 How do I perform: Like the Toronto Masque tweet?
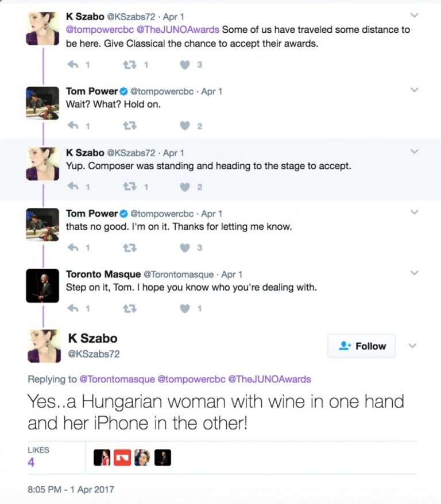(185, 308)
